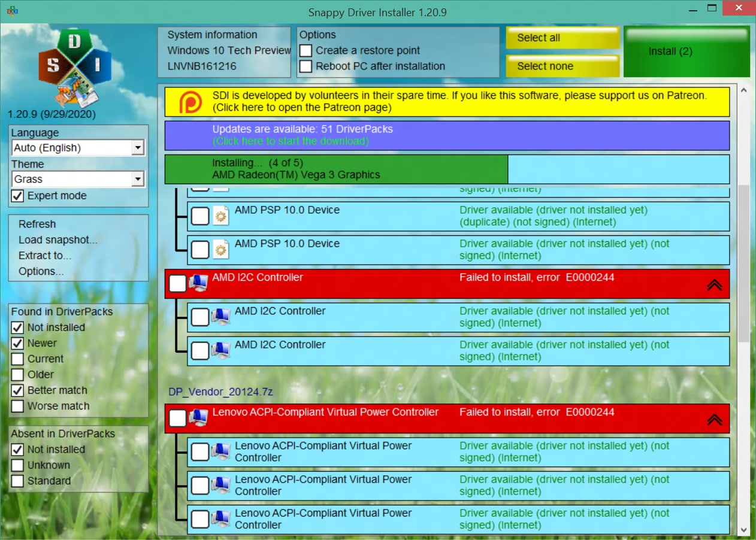Toggle Not installed under Found in DriverPacks

click(18, 327)
